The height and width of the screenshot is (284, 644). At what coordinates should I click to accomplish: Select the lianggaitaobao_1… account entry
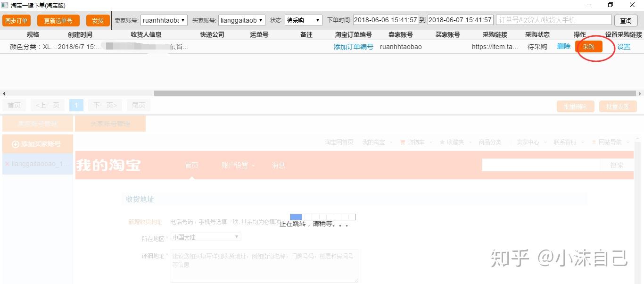[x=38, y=164]
